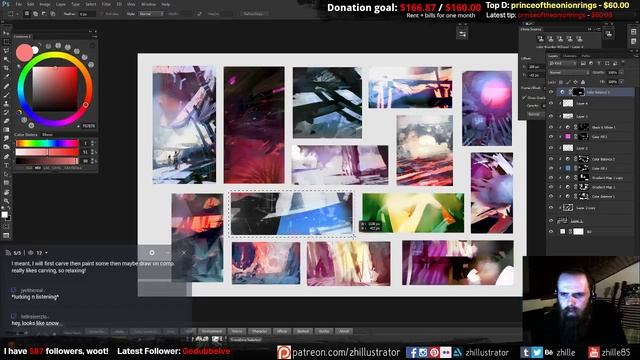Select the Hand tool
This screenshot has height=360, width=640.
tap(6, 192)
